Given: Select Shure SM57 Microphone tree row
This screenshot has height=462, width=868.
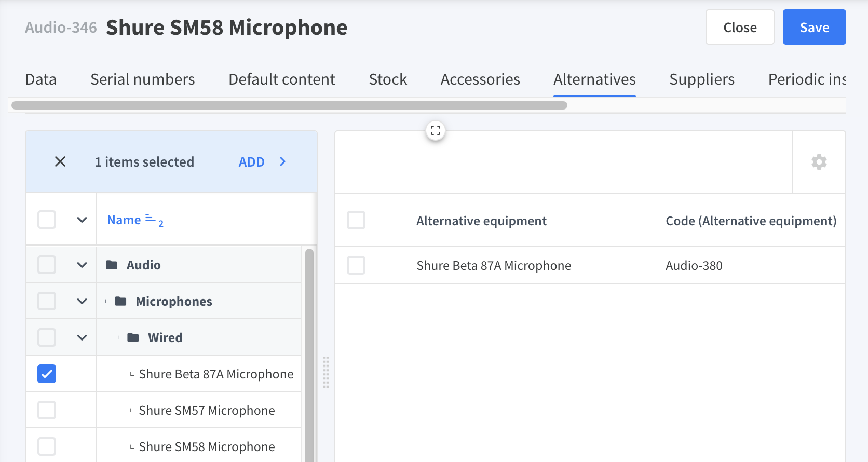Looking at the screenshot, I should coord(164,410).
